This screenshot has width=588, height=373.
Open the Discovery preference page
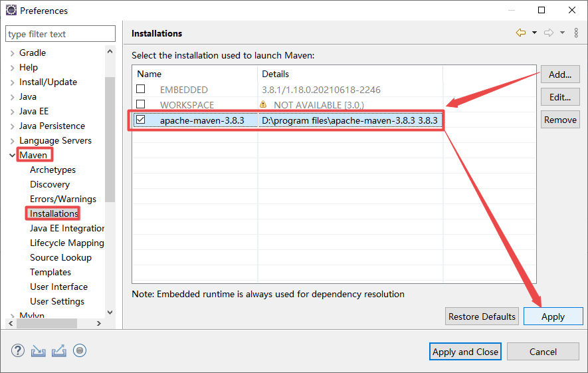(50, 184)
